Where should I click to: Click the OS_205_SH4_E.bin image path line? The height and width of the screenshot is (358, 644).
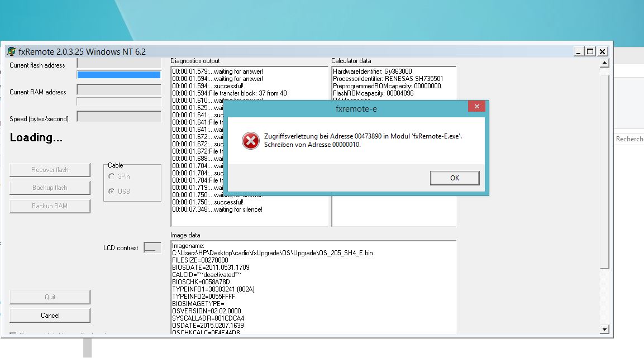(x=273, y=253)
